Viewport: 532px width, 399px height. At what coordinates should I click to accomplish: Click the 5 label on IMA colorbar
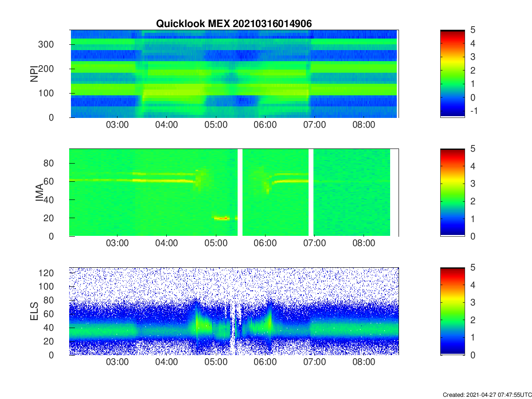[x=472, y=149]
